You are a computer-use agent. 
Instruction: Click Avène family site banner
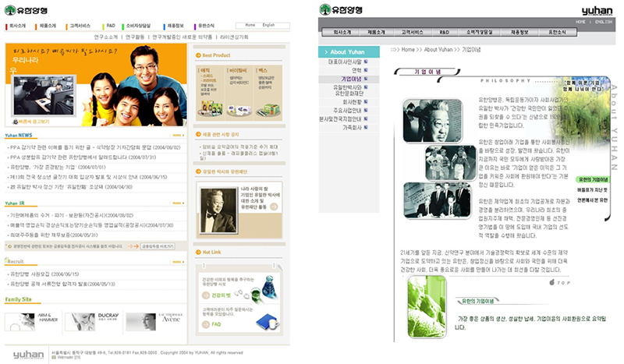pos(154,321)
